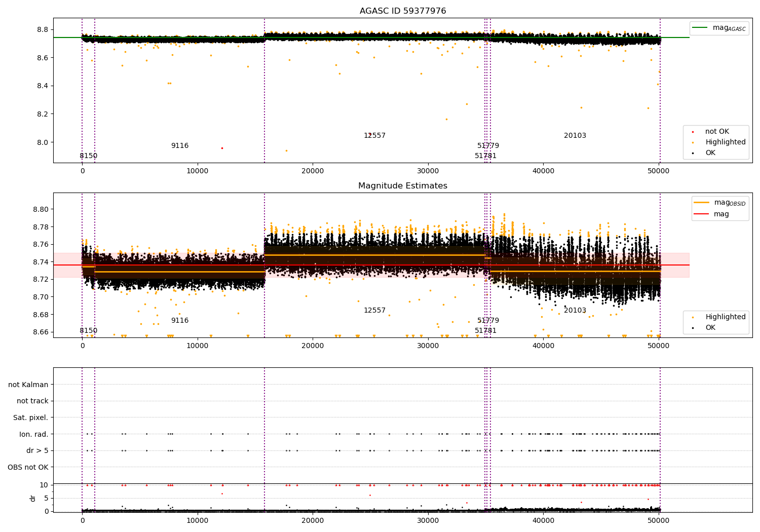
Task: Click label 51781 in Magnitude Estimates plot
Action: click(485, 331)
